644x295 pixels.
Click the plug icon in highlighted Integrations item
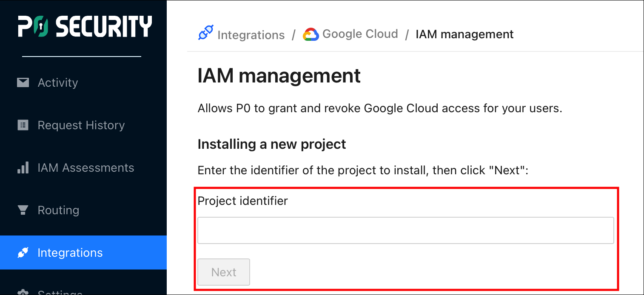click(x=23, y=252)
